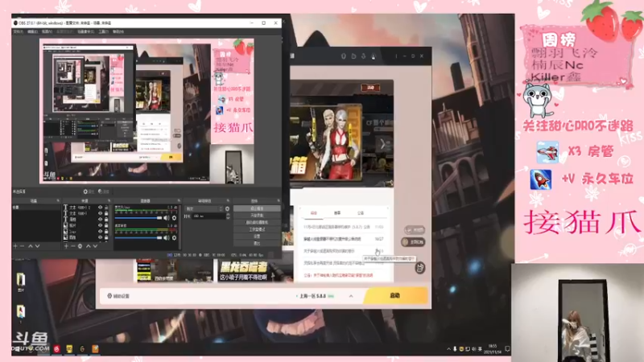Image resolution: width=644 pixels, height=362 pixels.
Task: Open launcher menu icon beside minimize button
Action: (396, 56)
